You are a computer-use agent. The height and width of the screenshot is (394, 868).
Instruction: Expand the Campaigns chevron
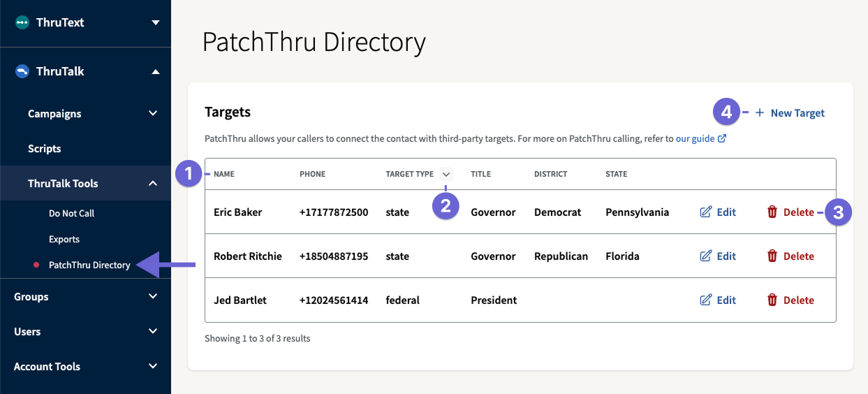coord(153,113)
